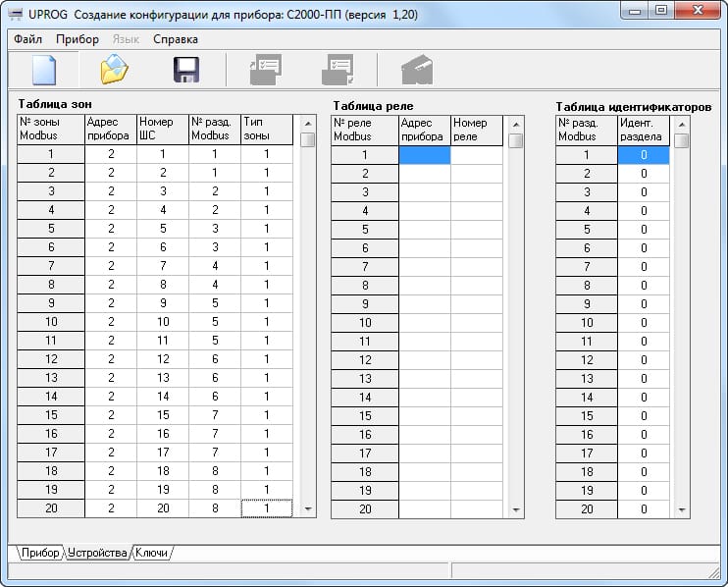Click relay table scroll down arrow

pyautogui.click(x=516, y=509)
